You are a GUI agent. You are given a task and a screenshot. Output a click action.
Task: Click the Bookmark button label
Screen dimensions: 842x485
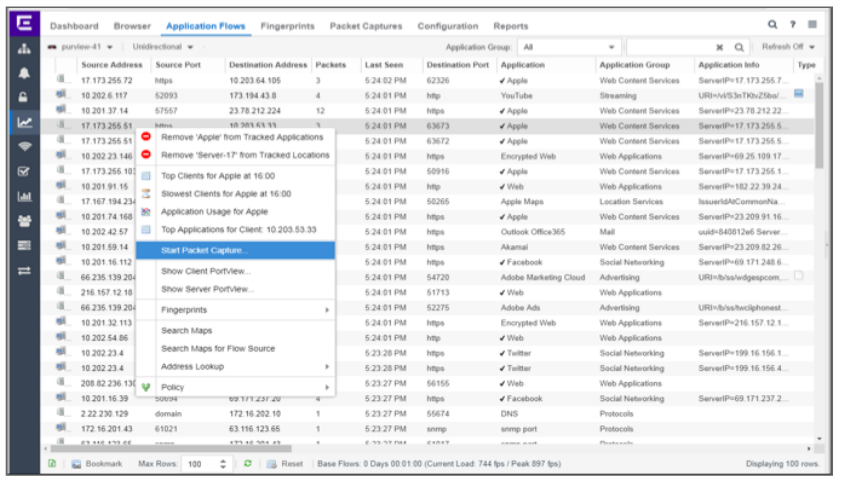coord(104,464)
